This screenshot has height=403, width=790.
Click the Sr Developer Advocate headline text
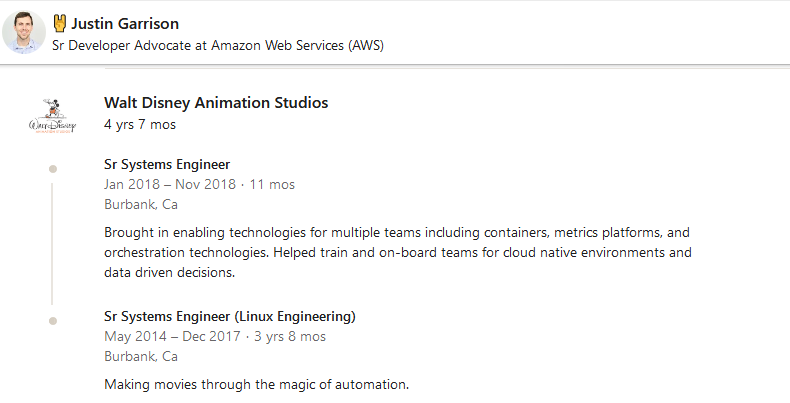[x=217, y=45]
